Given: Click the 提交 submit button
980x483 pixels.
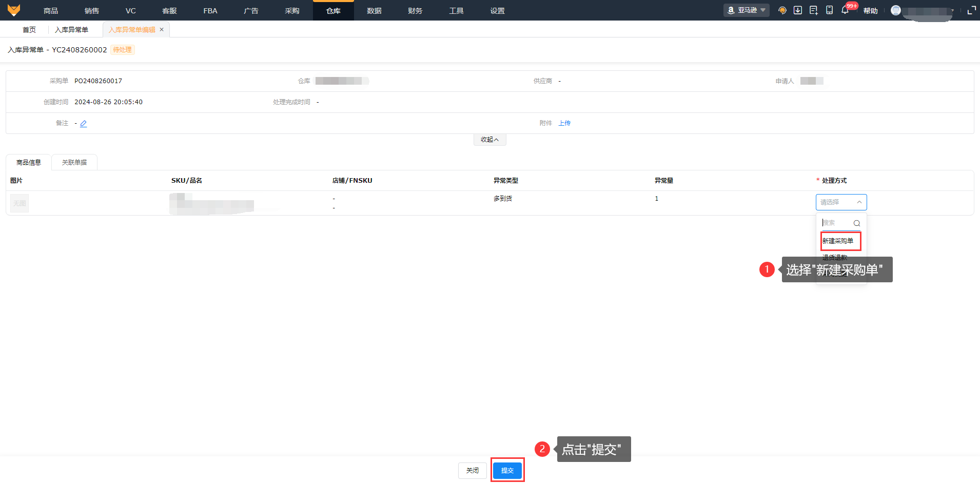Looking at the screenshot, I should tap(507, 470).
